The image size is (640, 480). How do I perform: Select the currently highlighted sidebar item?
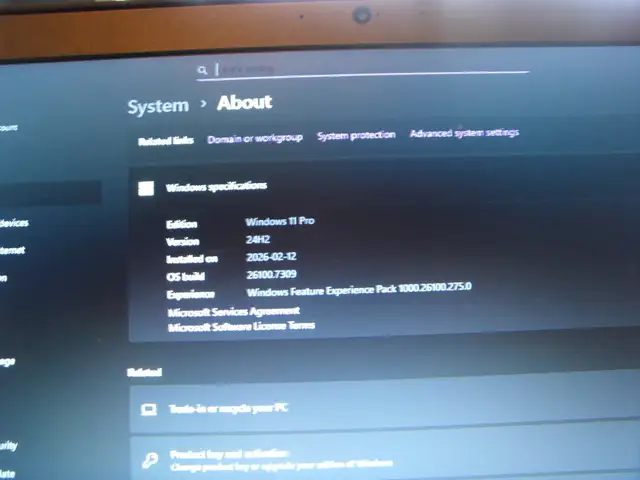[51, 192]
